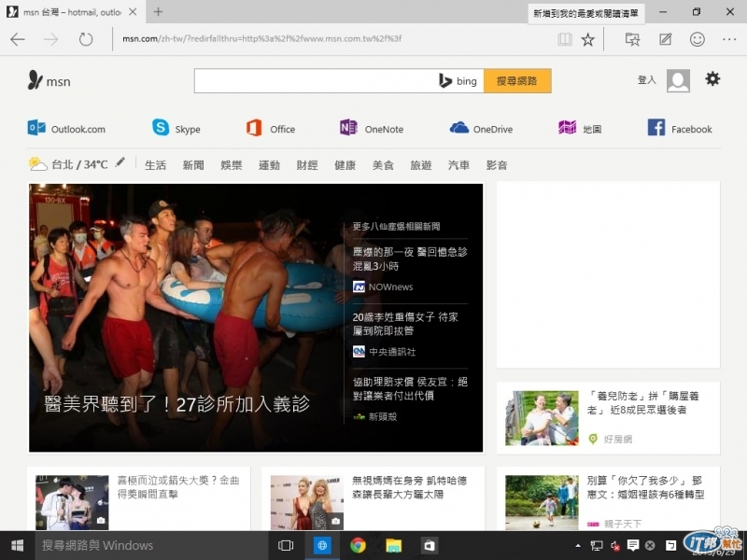This screenshot has height=560, width=747.
Task: Select the 影音 navigation tab
Action: tap(497, 165)
